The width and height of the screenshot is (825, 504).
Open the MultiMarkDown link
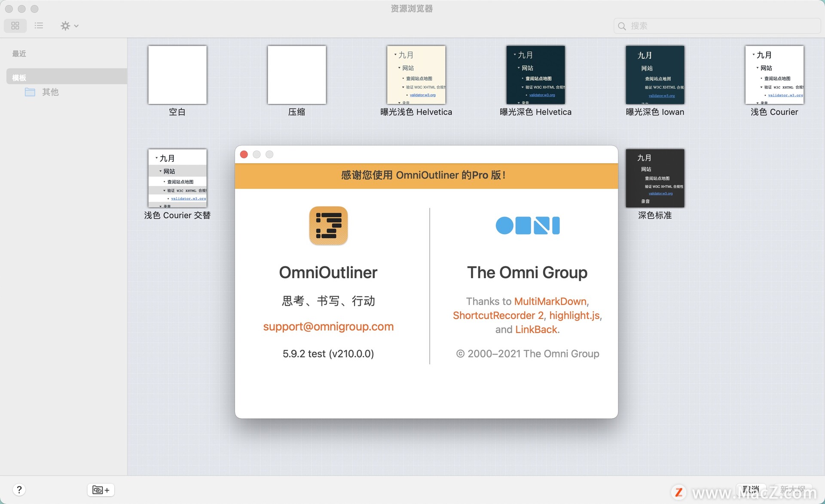550,301
